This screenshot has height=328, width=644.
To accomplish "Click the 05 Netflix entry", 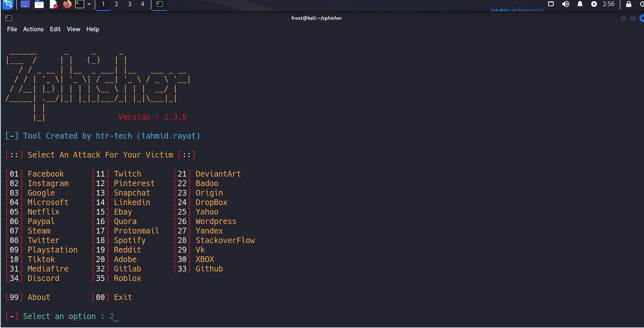I will click(x=32, y=212).
